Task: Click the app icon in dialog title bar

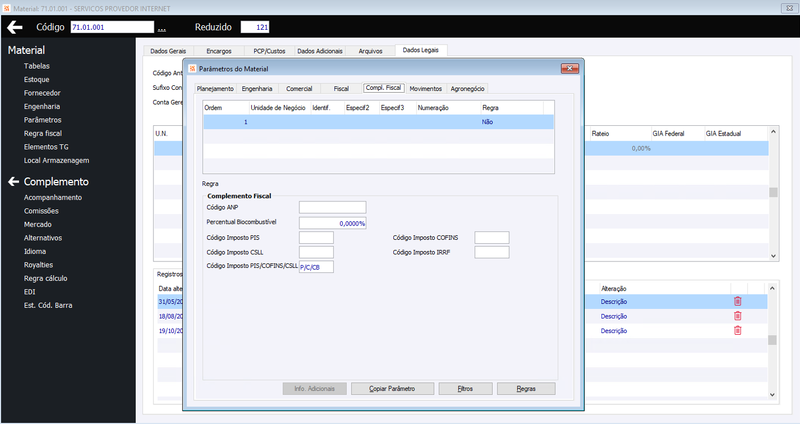Action: coord(192,68)
